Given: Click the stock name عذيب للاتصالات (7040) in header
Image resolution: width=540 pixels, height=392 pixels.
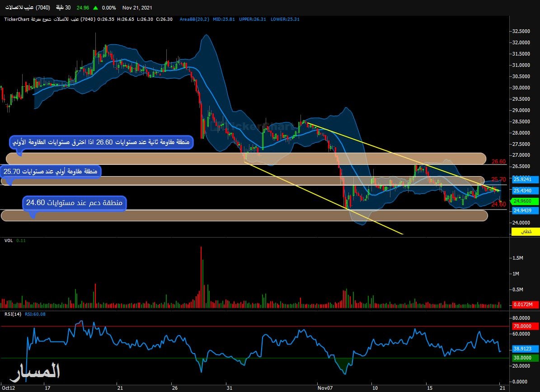Looking at the screenshot, I should point(28,8).
